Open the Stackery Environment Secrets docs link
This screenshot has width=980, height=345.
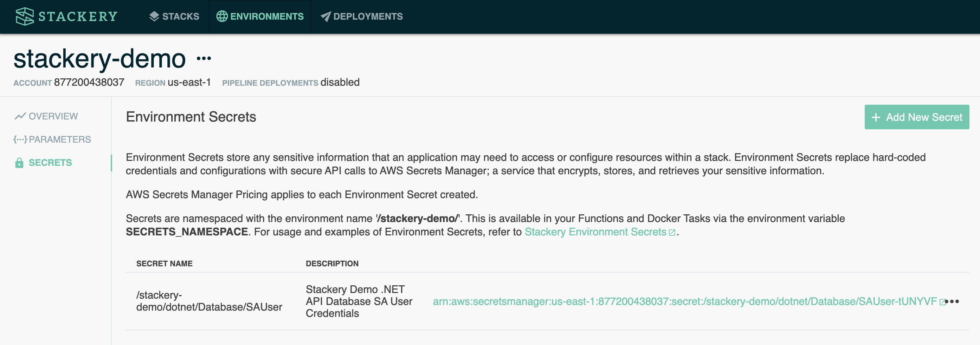[x=595, y=232]
